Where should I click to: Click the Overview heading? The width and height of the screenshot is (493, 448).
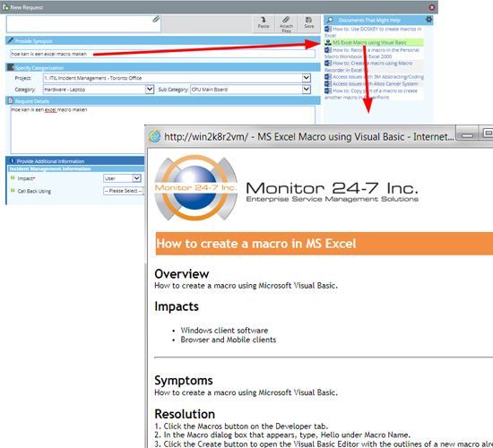(182, 274)
